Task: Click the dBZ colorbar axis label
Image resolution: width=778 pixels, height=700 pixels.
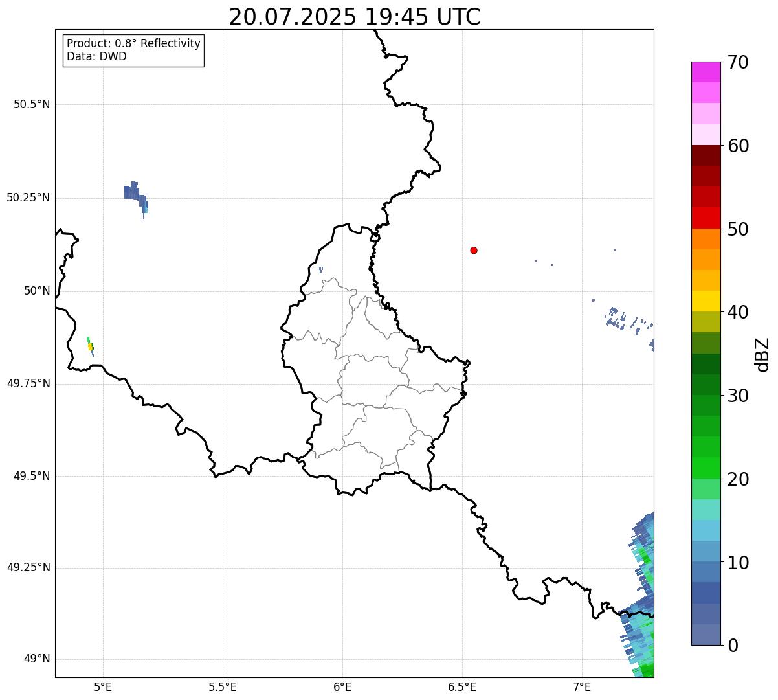Action: point(762,354)
